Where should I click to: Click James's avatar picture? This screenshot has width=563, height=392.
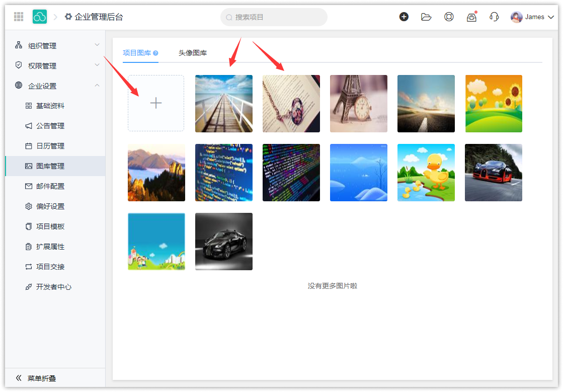[516, 17]
